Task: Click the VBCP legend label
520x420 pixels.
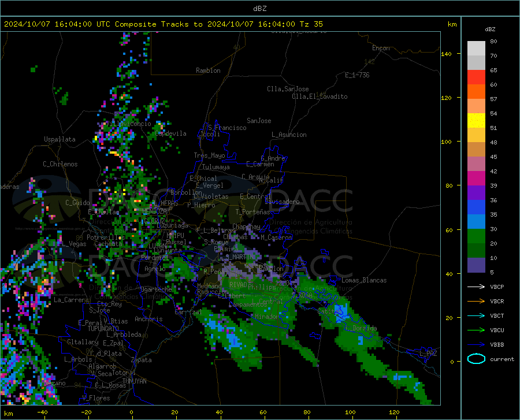Action: coord(497,287)
